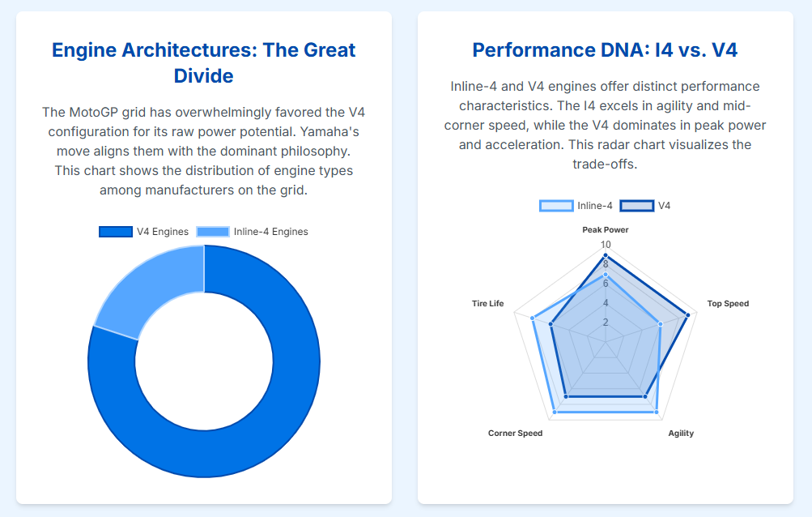Toggle the V4 Engines legend swatch

pyautogui.click(x=115, y=232)
